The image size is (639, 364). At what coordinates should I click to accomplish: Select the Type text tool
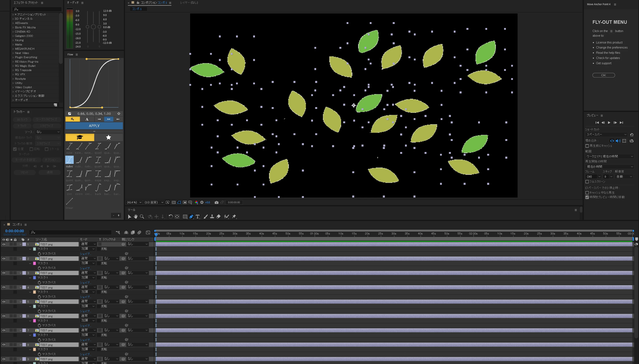click(198, 217)
